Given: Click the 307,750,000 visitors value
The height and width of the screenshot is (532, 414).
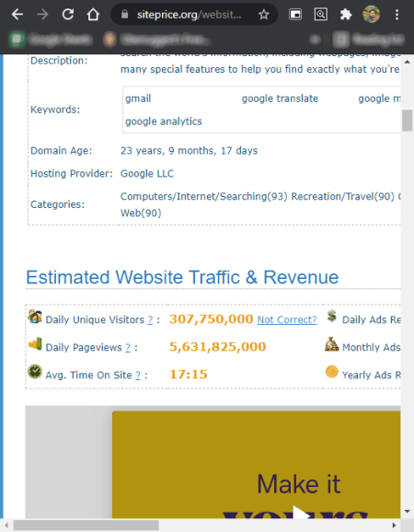Looking at the screenshot, I should [212, 319].
